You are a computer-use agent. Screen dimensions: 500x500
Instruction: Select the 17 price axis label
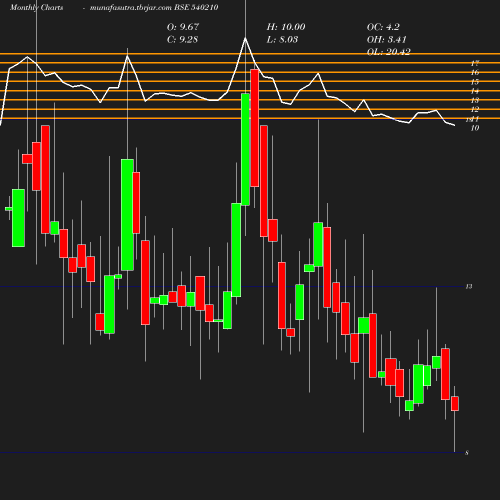click(x=475, y=63)
